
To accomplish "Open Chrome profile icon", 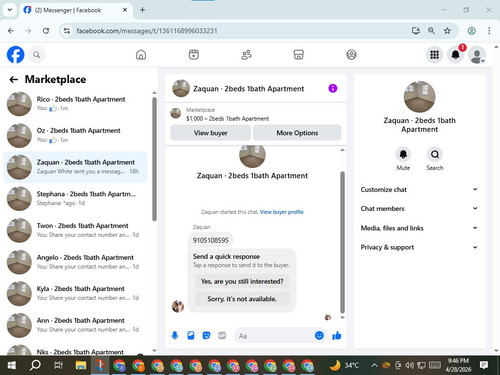I will (471, 31).
